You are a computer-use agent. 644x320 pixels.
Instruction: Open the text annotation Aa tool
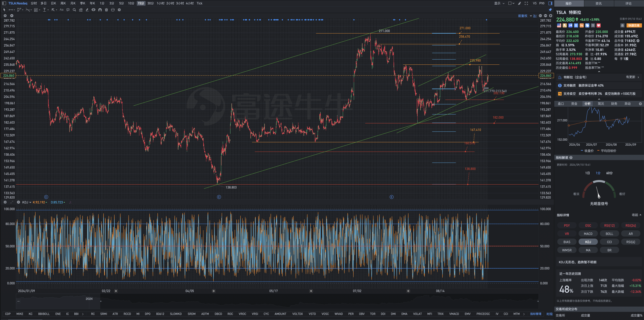(x=62, y=10)
